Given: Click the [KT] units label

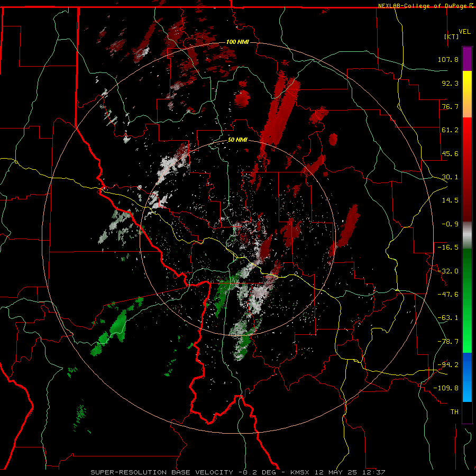Looking at the screenshot, I should point(452,36).
